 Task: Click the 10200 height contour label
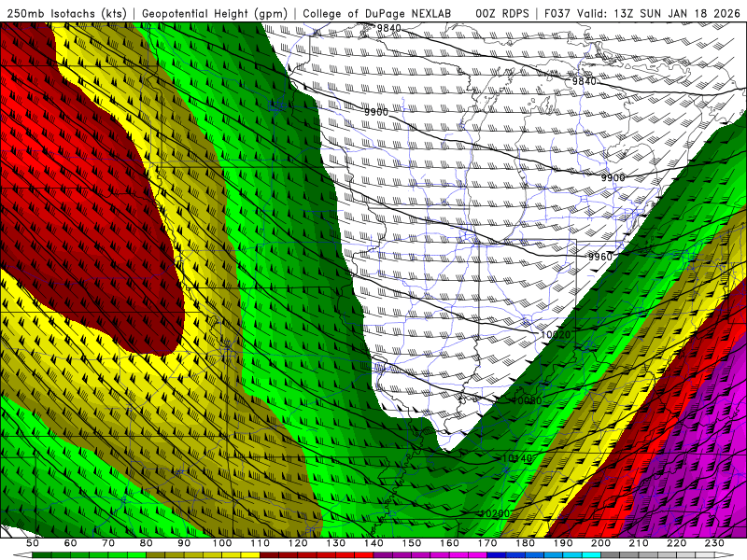point(495,514)
